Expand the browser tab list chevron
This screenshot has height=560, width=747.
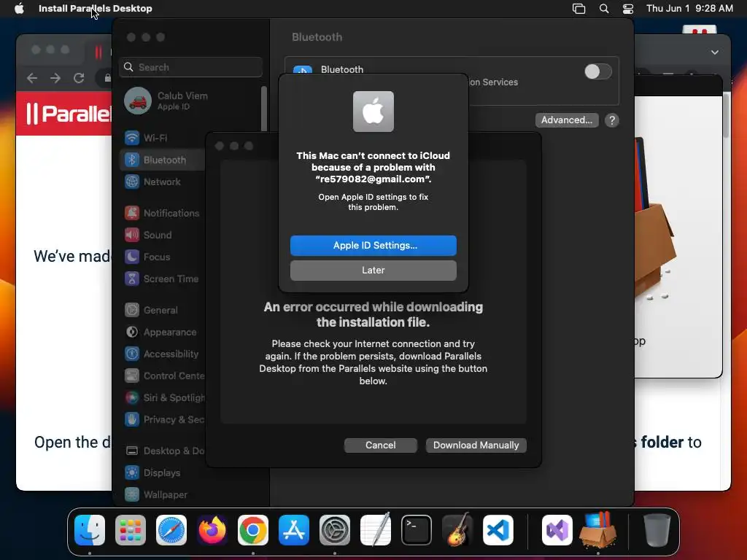pyautogui.click(x=715, y=52)
